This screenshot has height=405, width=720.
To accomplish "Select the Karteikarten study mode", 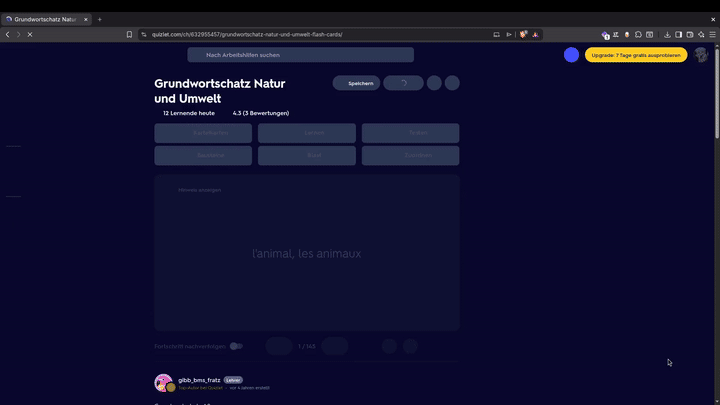I will point(203,133).
